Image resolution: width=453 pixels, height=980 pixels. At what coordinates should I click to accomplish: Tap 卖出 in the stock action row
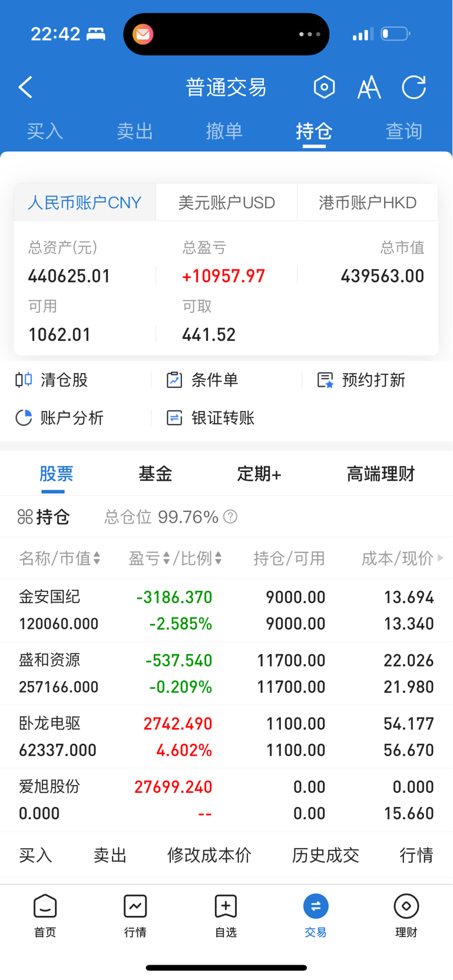(x=110, y=855)
